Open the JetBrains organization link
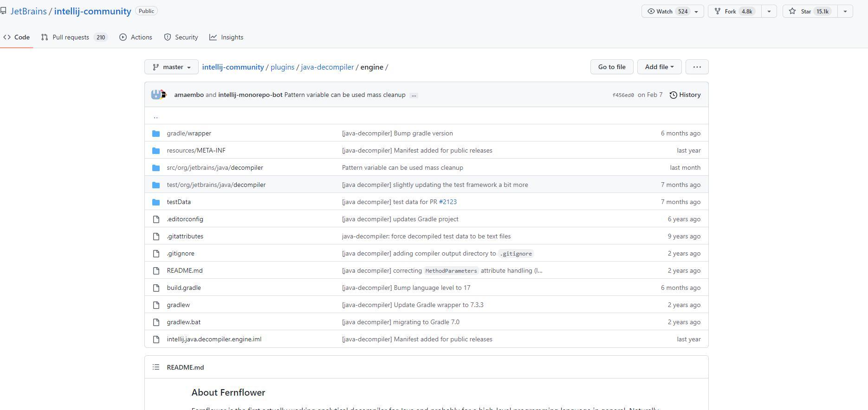 [28, 11]
